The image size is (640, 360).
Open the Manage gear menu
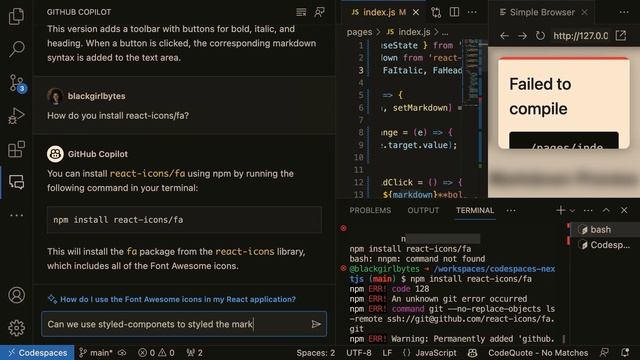click(x=16, y=328)
